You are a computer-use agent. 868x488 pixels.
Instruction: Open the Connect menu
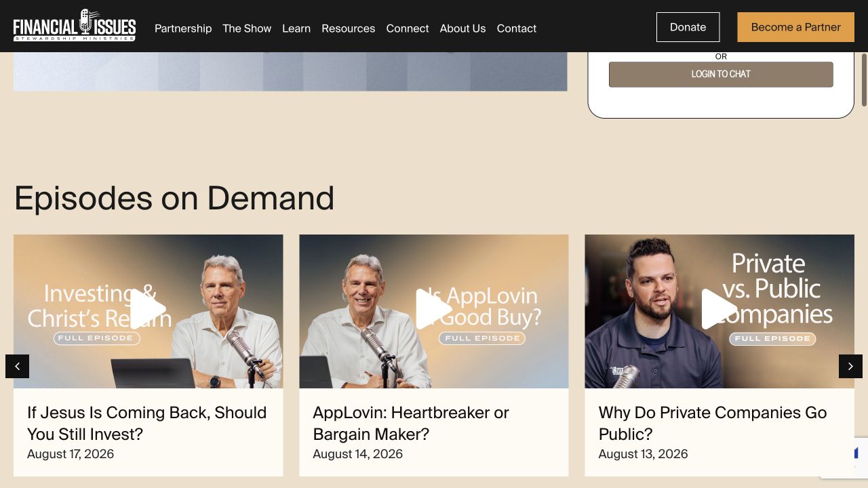point(408,28)
